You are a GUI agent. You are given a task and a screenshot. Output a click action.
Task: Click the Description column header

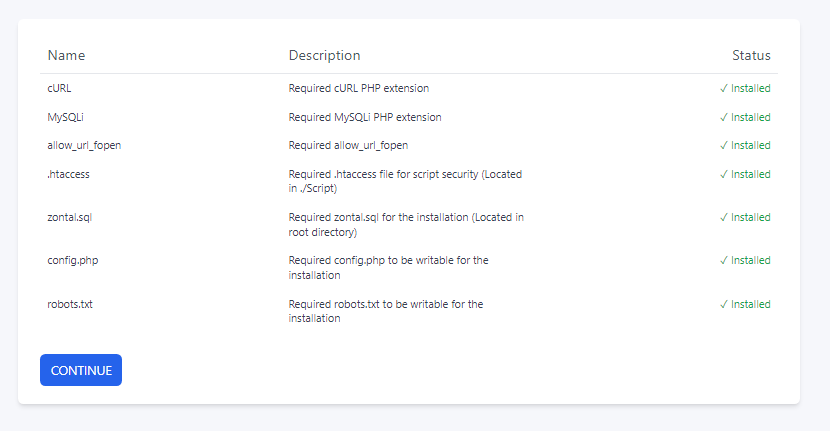[x=324, y=55]
